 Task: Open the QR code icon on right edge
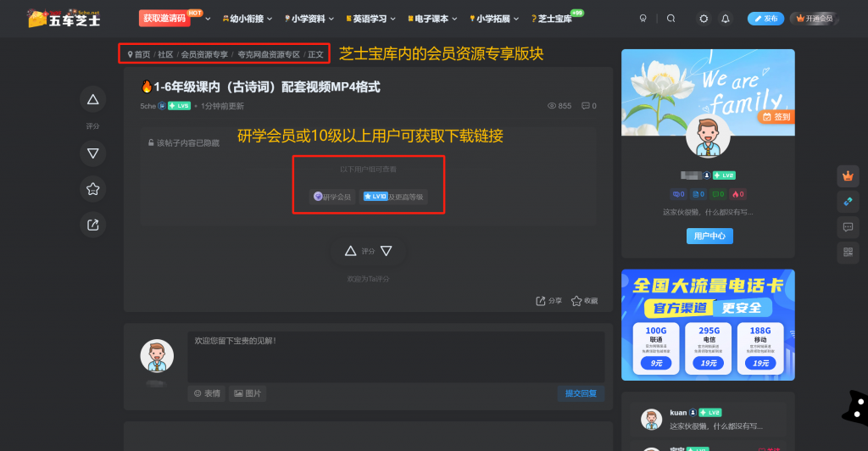(x=848, y=252)
